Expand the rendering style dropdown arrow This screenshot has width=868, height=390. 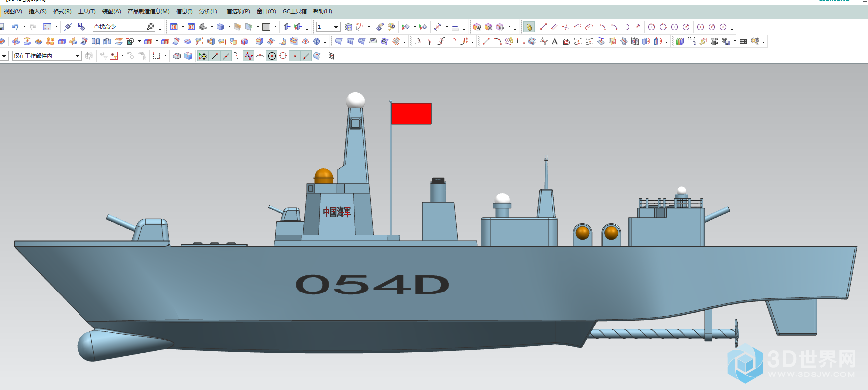click(229, 27)
